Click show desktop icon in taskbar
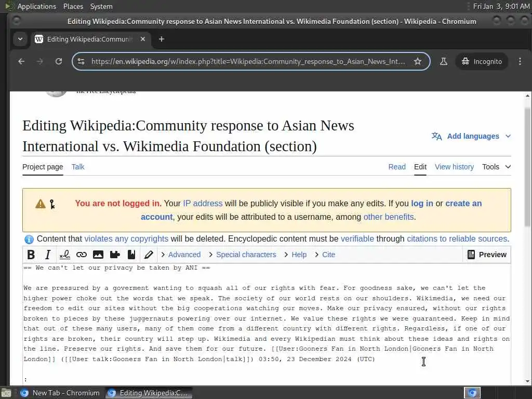This screenshot has height=399, width=532. tap(6, 393)
